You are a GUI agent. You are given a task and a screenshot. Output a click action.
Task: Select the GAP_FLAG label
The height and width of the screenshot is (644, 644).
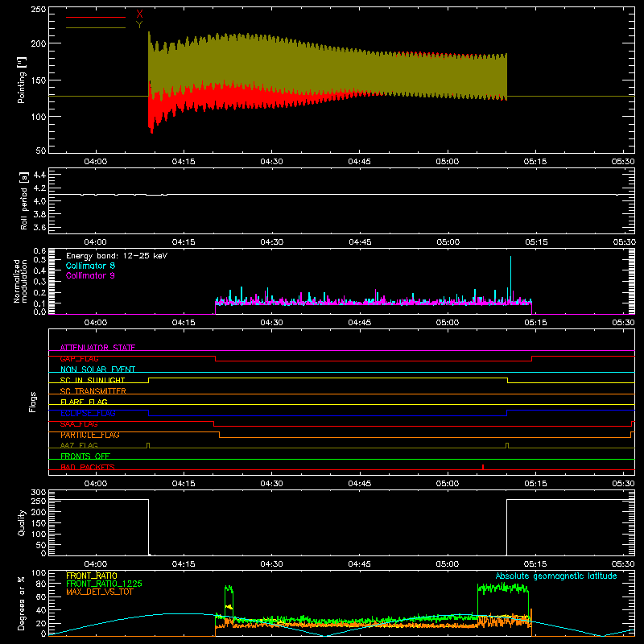coord(79,358)
